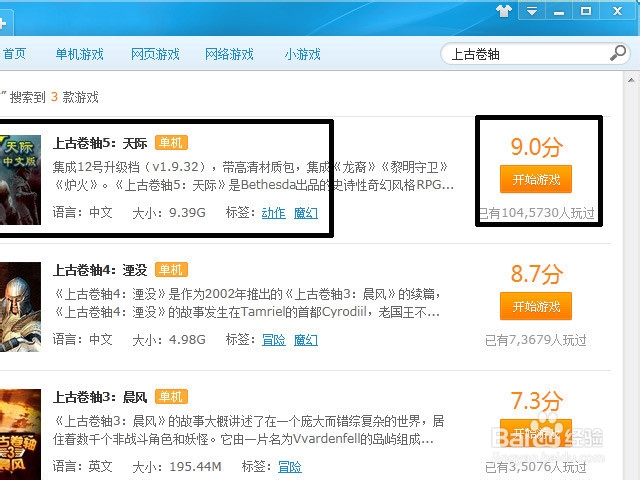640x480 pixels.
Task: Click 魔幻 tag of 上古卷轴4
Action: [x=306, y=340]
